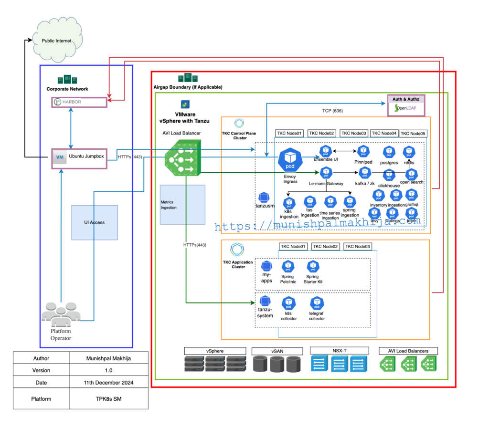Click the AVI Load Balancers label box
The height and width of the screenshot is (448, 489).
click(x=408, y=351)
